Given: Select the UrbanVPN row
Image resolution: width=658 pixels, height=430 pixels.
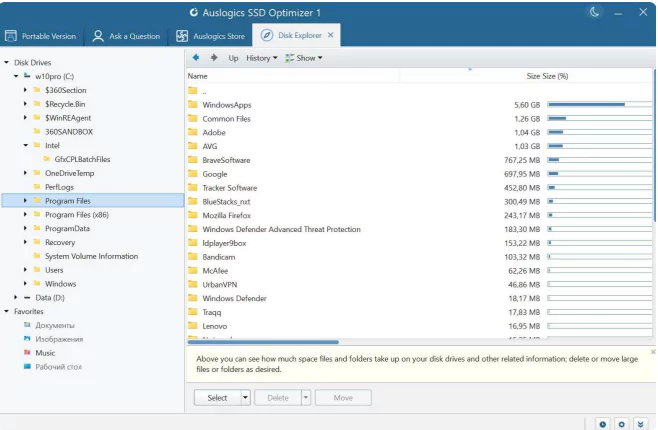Looking at the screenshot, I should click(420, 284).
